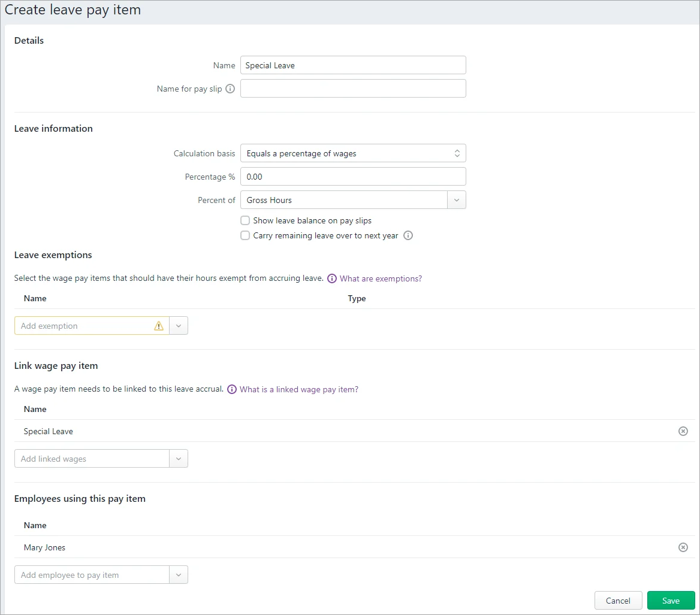This screenshot has width=700, height=615.
Task: Click info icon beside Name for pay slip
Action: click(x=230, y=89)
